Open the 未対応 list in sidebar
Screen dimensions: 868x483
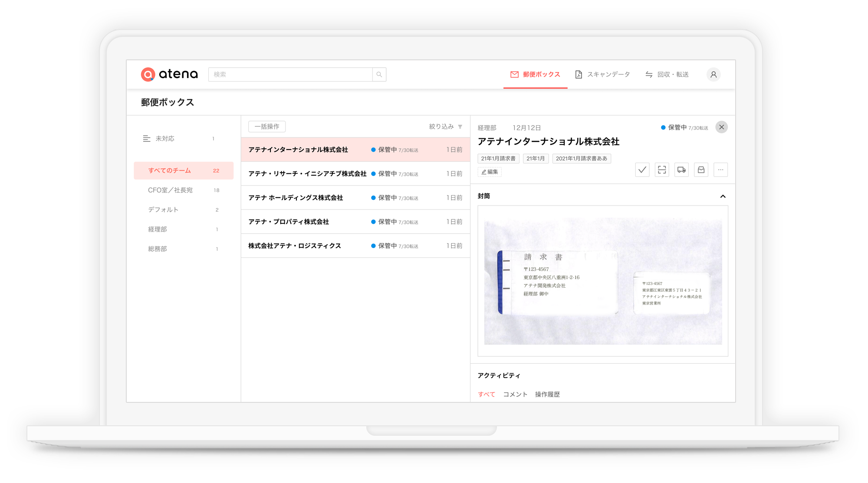click(x=165, y=139)
